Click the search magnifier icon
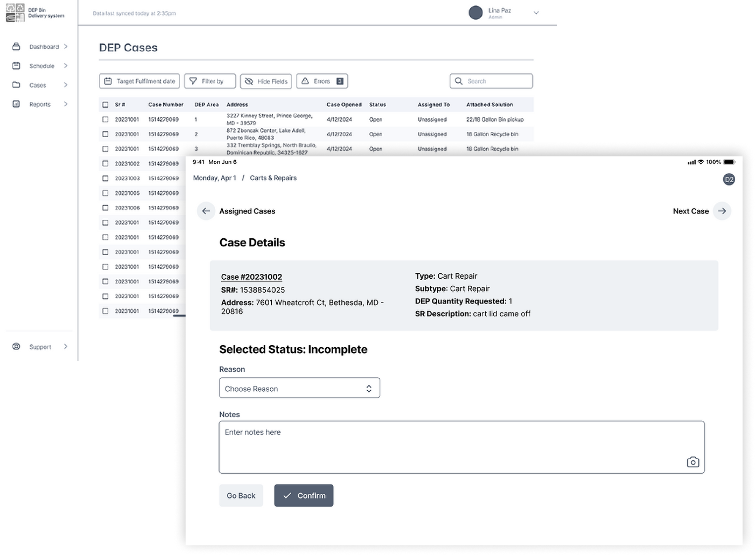 [x=458, y=81]
